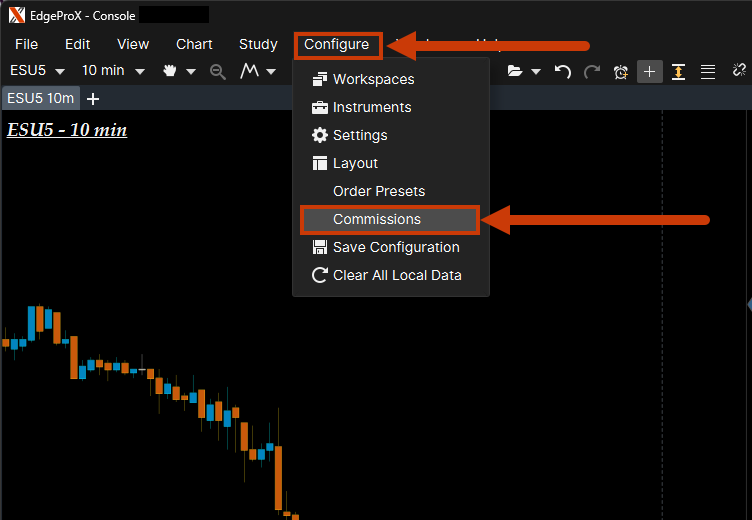752x520 pixels.
Task: Open the Study menu
Action: point(258,44)
